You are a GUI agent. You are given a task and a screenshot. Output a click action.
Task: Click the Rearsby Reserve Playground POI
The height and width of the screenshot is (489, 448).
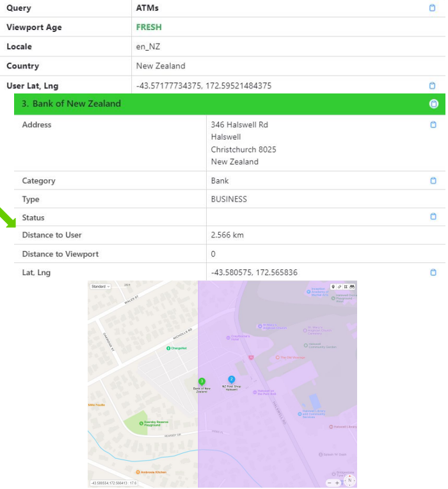[154, 423]
